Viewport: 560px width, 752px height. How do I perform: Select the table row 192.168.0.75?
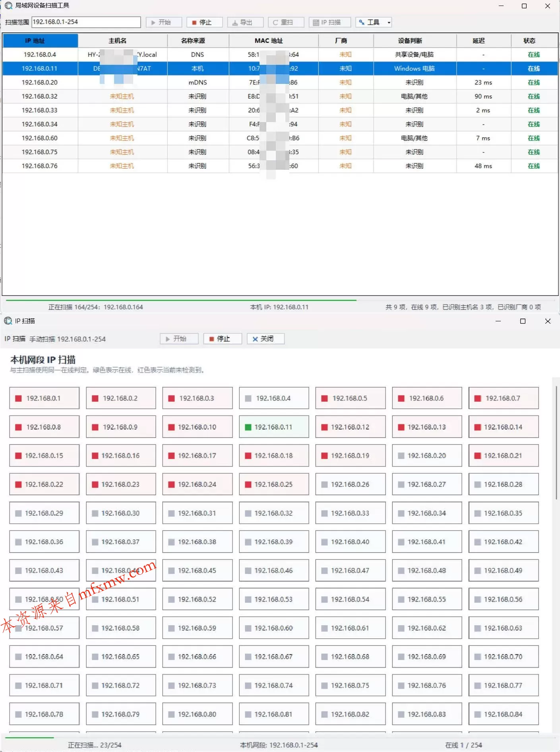pos(280,152)
